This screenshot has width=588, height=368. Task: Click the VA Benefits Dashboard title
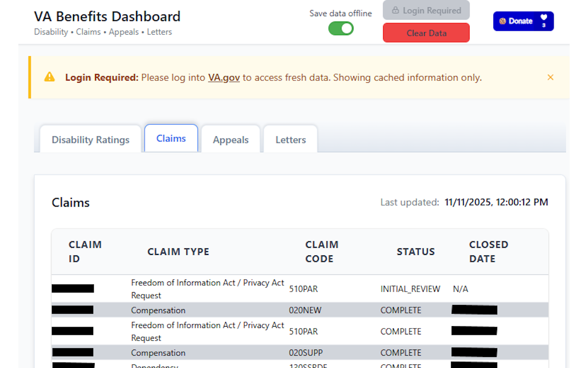(x=107, y=17)
